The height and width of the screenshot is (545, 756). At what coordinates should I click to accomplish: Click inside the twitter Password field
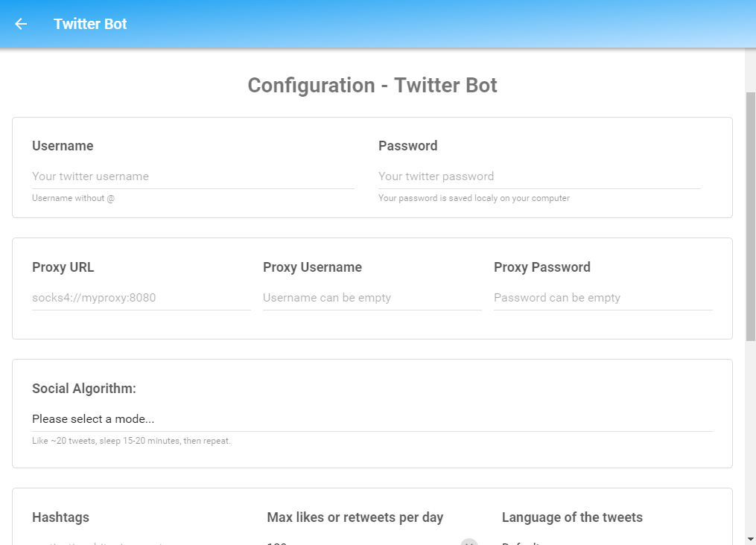point(539,176)
